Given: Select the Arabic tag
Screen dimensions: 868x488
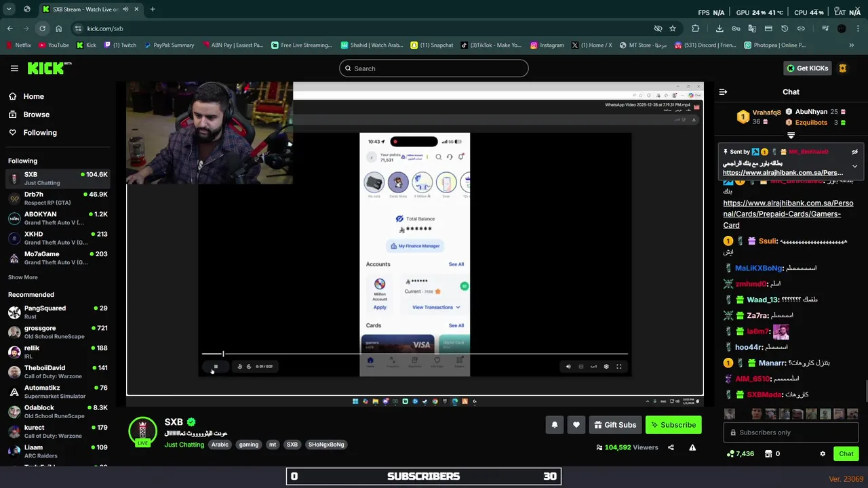Looking at the screenshot, I should (x=220, y=445).
